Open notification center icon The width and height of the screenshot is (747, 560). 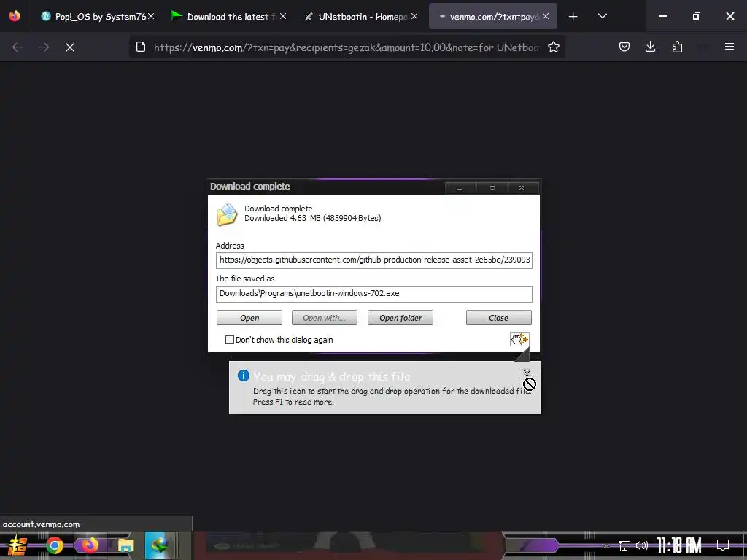(x=723, y=545)
